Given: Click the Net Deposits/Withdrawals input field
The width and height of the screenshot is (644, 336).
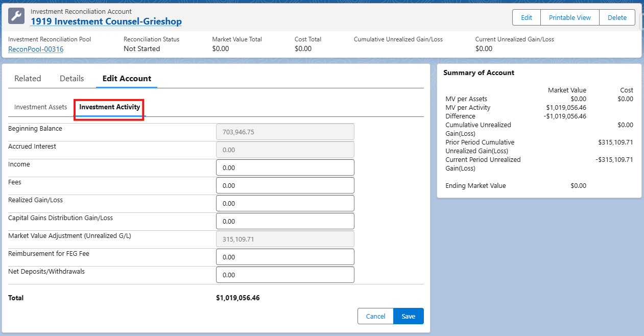Looking at the screenshot, I should (285, 275).
